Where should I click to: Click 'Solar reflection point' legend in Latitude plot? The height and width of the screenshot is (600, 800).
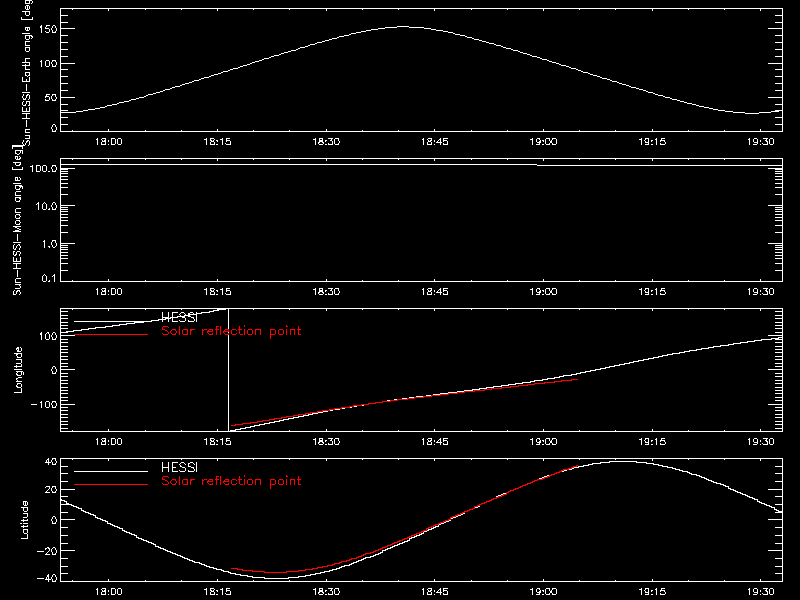231,481
